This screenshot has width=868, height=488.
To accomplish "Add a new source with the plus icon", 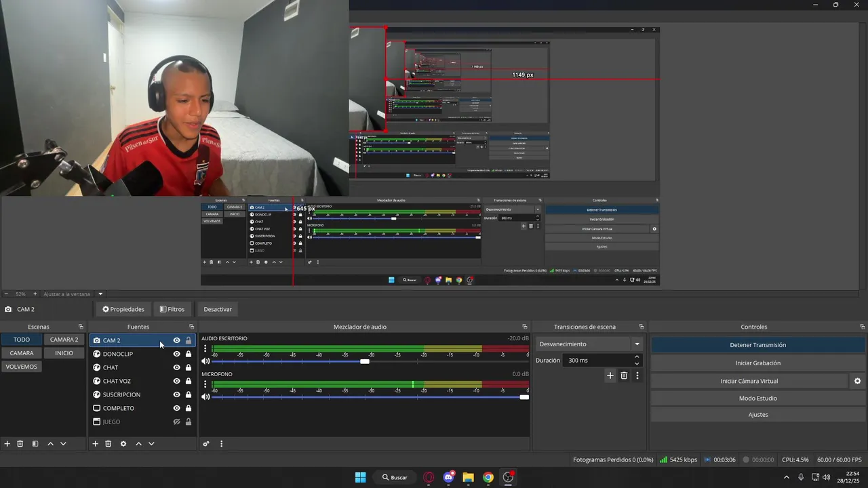I will pos(96,444).
